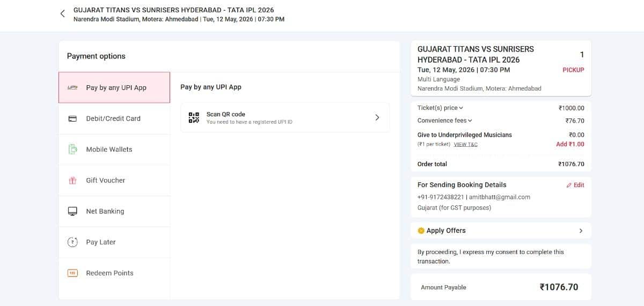644x306 pixels.
Task: Click the Gift Voucher gift box icon
Action: click(72, 181)
